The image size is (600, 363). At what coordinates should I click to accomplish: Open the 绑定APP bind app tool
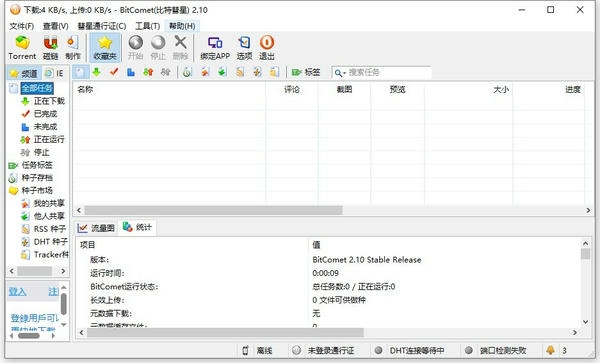coord(215,48)
